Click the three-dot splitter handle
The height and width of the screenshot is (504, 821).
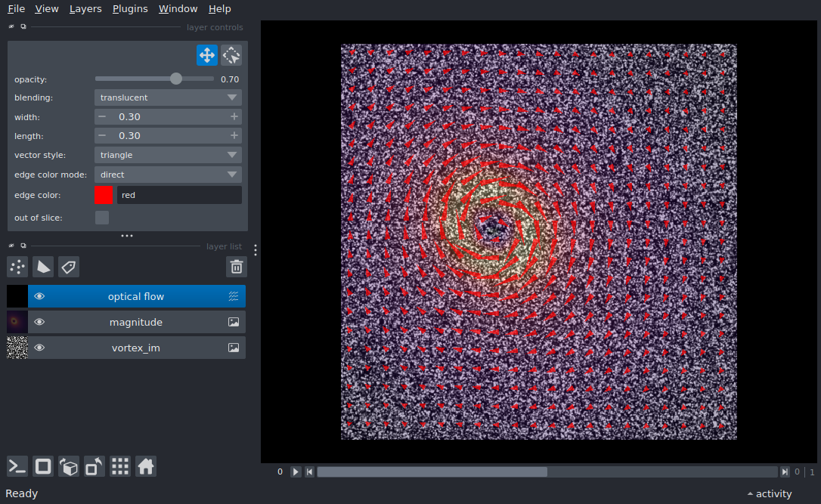click(127, 236)
